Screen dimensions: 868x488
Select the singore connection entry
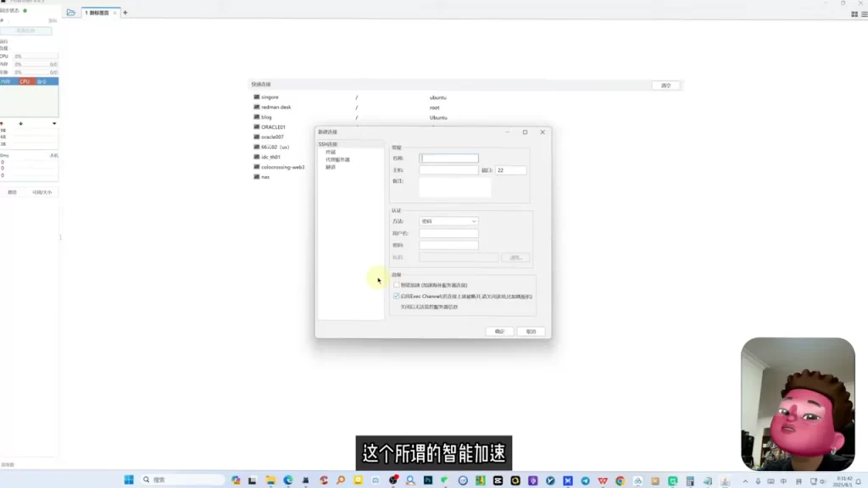pos(270,97)
